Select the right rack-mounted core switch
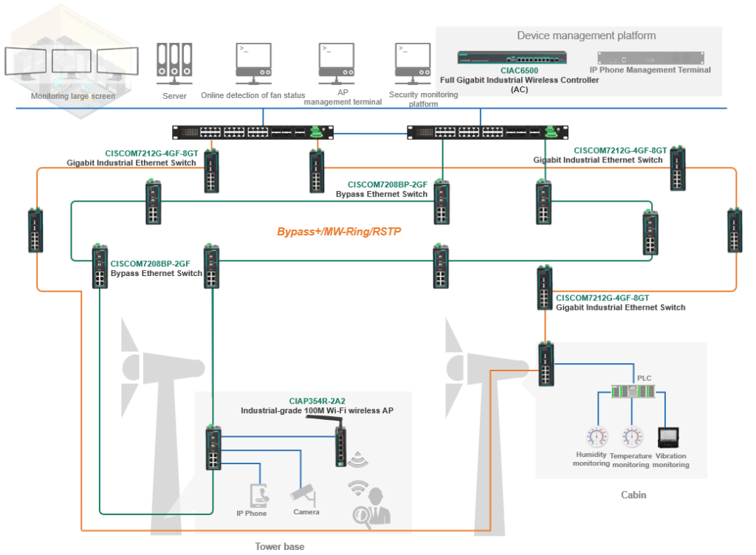756x555 pixels. 487,132
